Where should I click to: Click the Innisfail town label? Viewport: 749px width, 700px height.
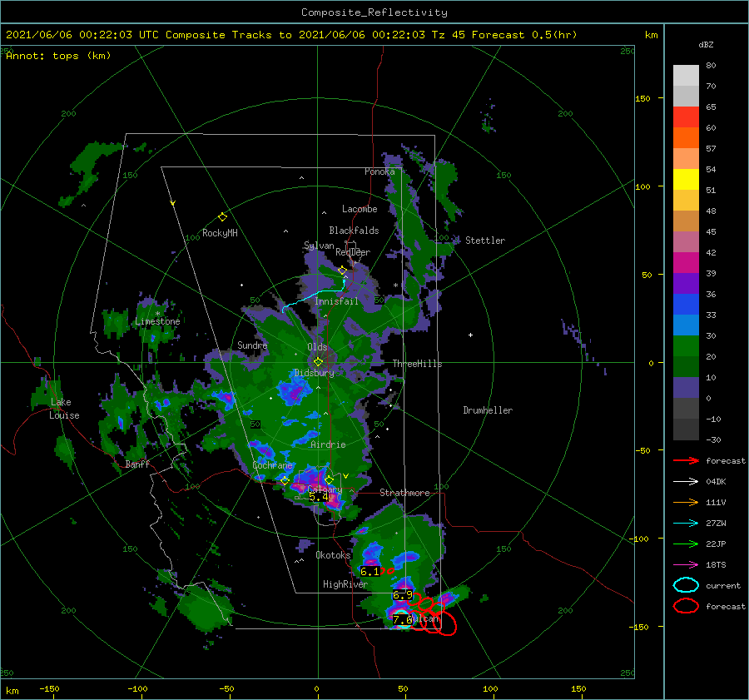[336, 301]
